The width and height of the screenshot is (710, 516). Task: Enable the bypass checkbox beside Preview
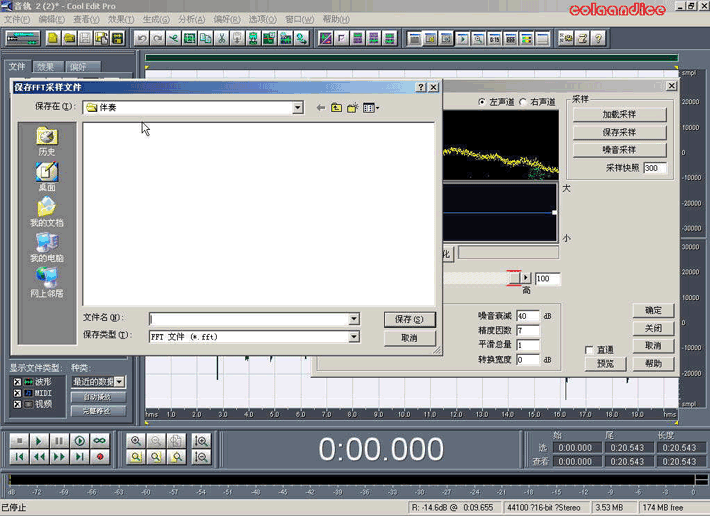point(589,350)
